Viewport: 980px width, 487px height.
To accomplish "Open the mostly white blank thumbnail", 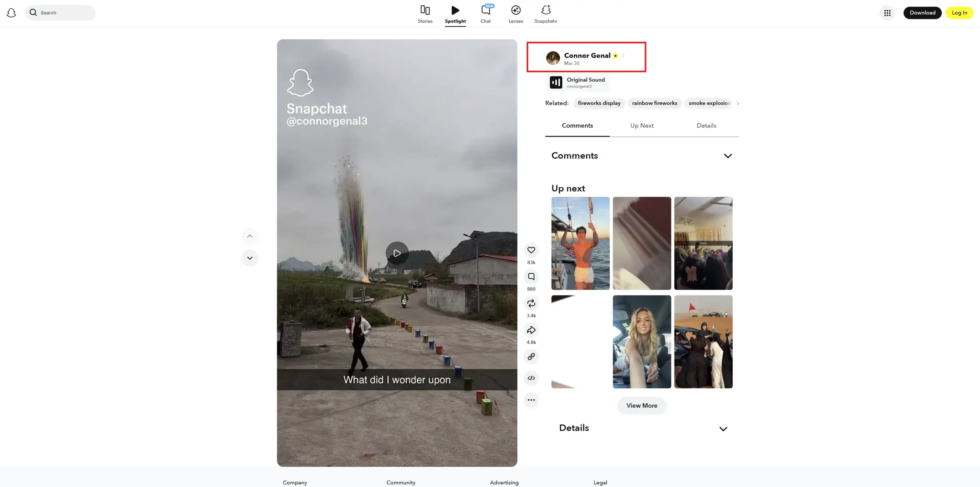I will point(580,342).
